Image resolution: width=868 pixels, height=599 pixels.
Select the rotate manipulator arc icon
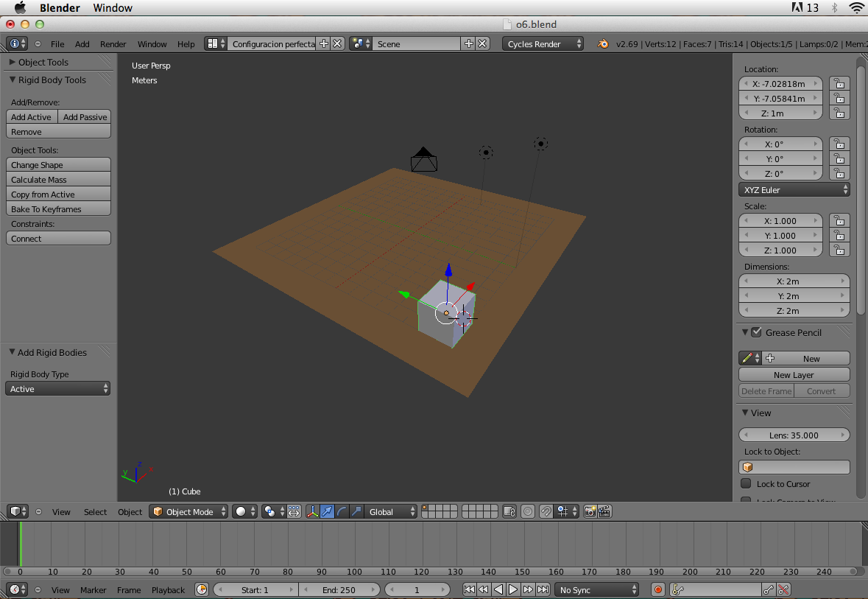(342, 511)
